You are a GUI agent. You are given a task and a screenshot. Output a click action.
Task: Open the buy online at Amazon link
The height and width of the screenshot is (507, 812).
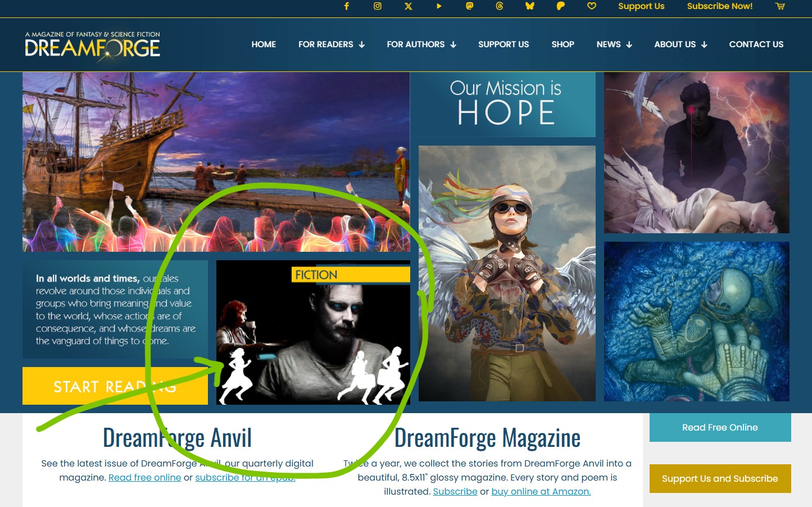point(541,491)
